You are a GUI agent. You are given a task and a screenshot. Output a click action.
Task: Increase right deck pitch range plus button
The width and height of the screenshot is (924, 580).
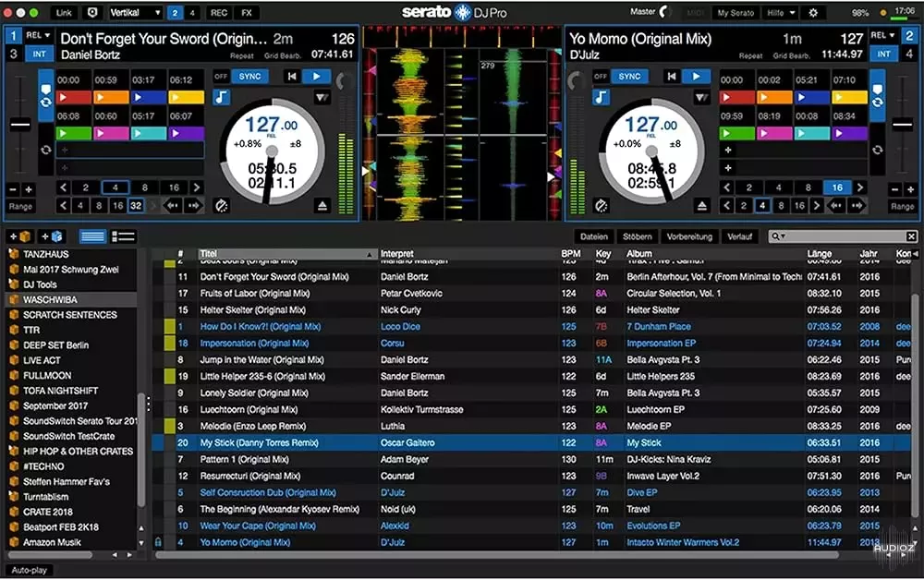(x=910, y=189)
